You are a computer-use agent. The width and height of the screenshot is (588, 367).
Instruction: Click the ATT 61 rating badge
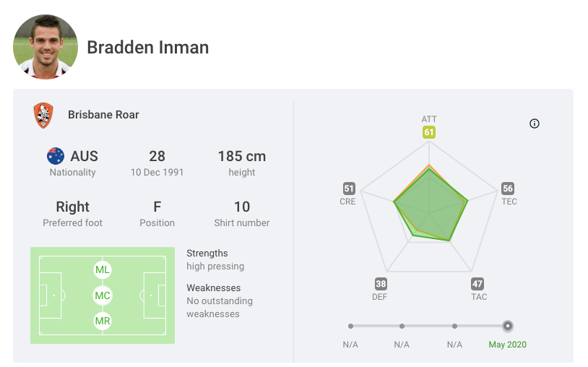(x=429, y=132)
